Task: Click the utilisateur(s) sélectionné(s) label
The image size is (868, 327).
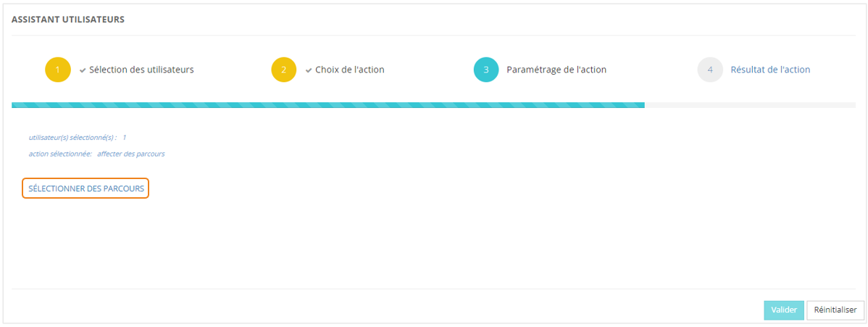Action: click(x=72, y=137)
